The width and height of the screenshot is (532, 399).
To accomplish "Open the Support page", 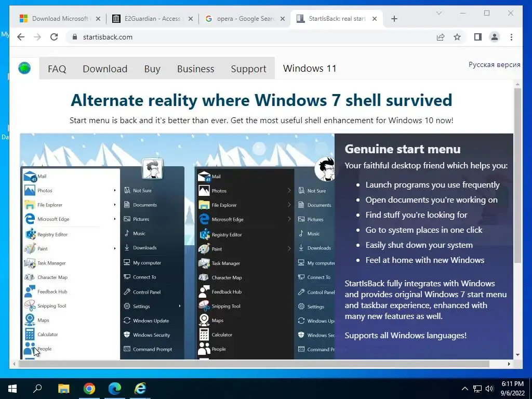I will coord(249,69).
